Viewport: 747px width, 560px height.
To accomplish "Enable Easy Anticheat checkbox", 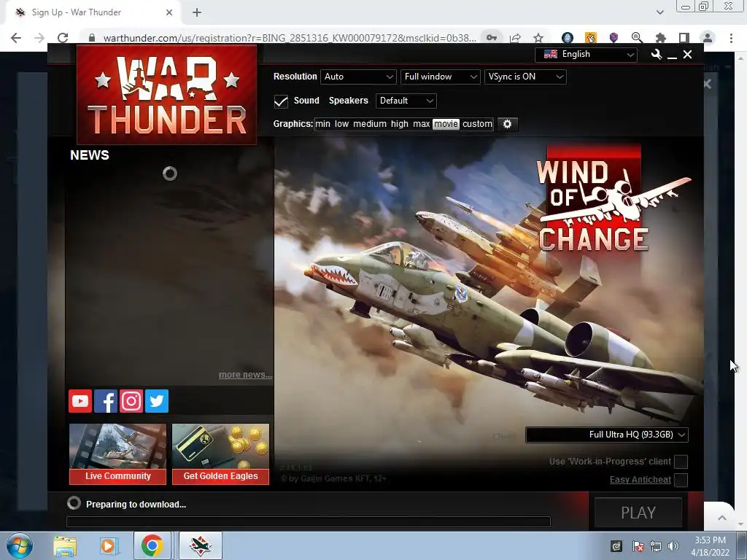I will click(681, 480).
